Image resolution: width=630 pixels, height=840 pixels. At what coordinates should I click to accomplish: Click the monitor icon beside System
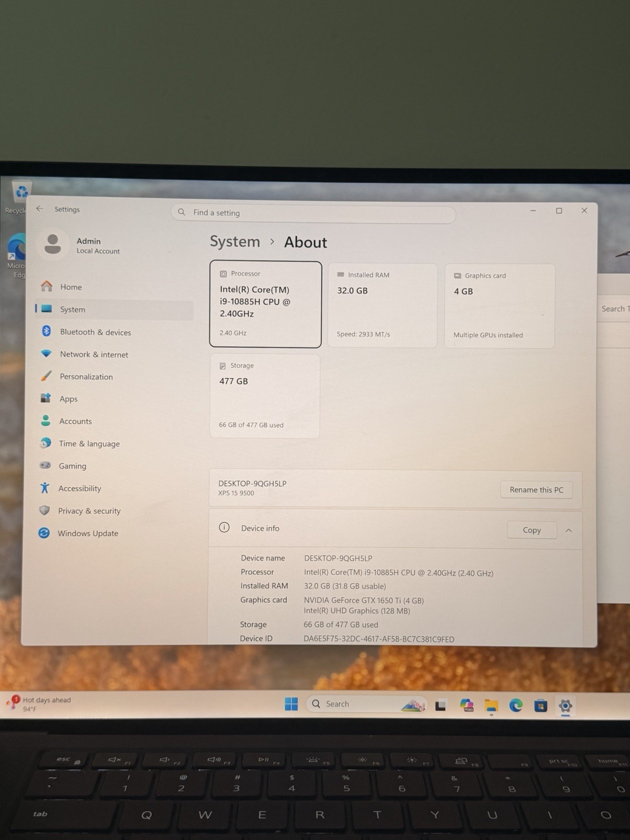click(x=47, y=309)
